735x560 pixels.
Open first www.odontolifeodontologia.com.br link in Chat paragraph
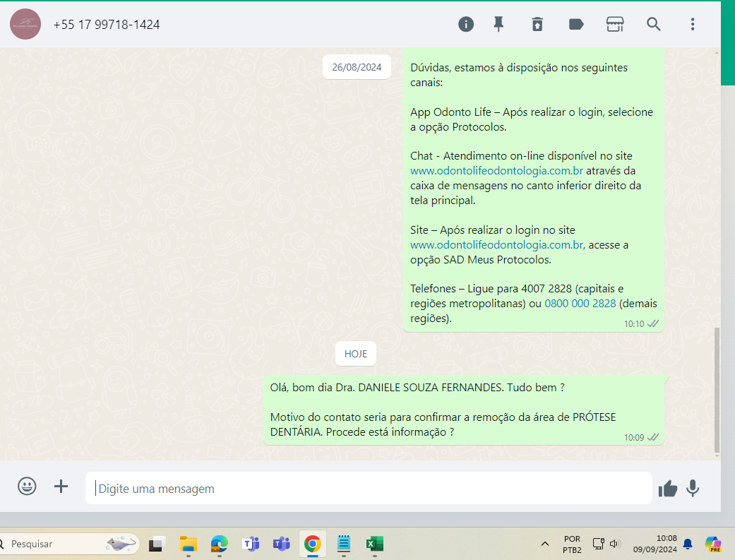pyautogui.click(x=496, y=171)
